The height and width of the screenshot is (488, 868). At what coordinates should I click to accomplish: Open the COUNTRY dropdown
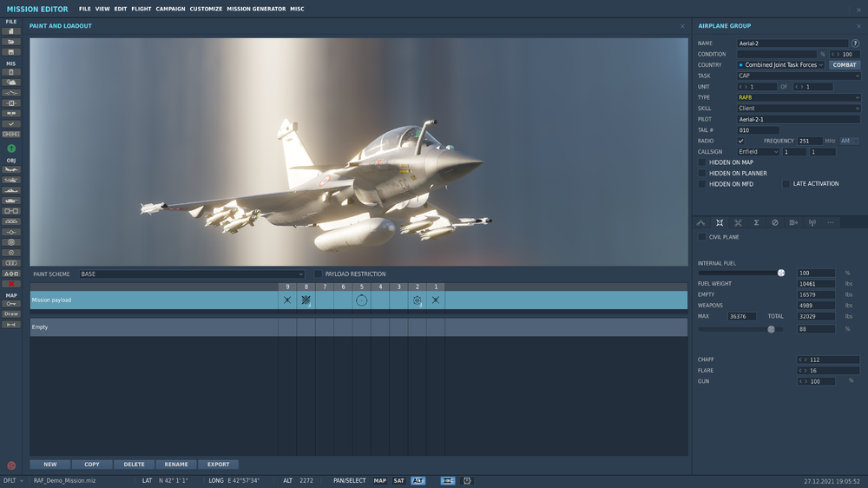coord(780,65)
